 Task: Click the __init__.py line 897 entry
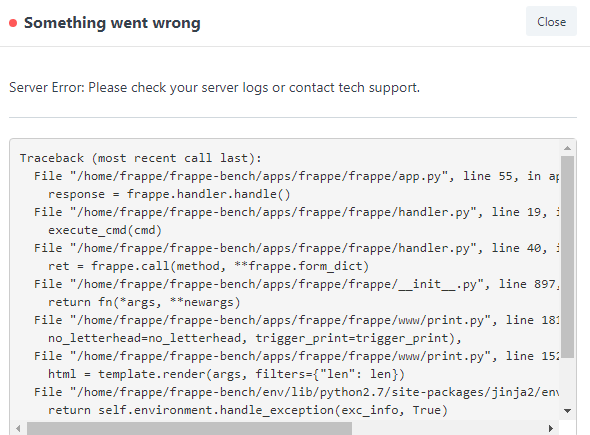point(297,284)
